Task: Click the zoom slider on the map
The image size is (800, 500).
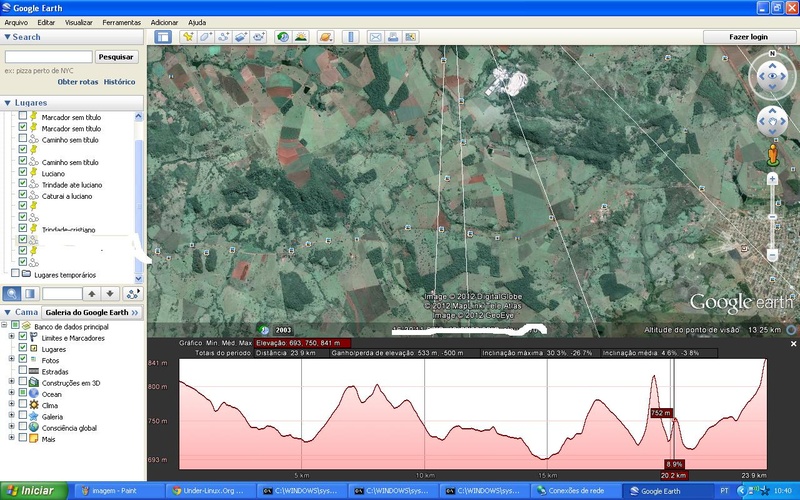Action: pos(772,216)
